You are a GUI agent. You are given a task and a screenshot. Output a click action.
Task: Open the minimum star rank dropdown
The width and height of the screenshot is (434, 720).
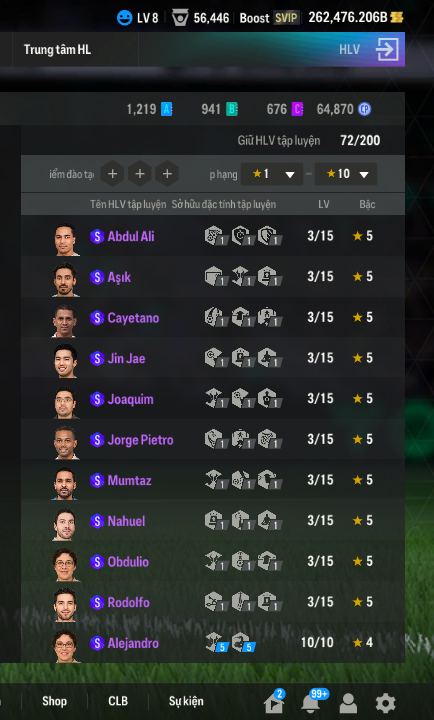(272, 174)
